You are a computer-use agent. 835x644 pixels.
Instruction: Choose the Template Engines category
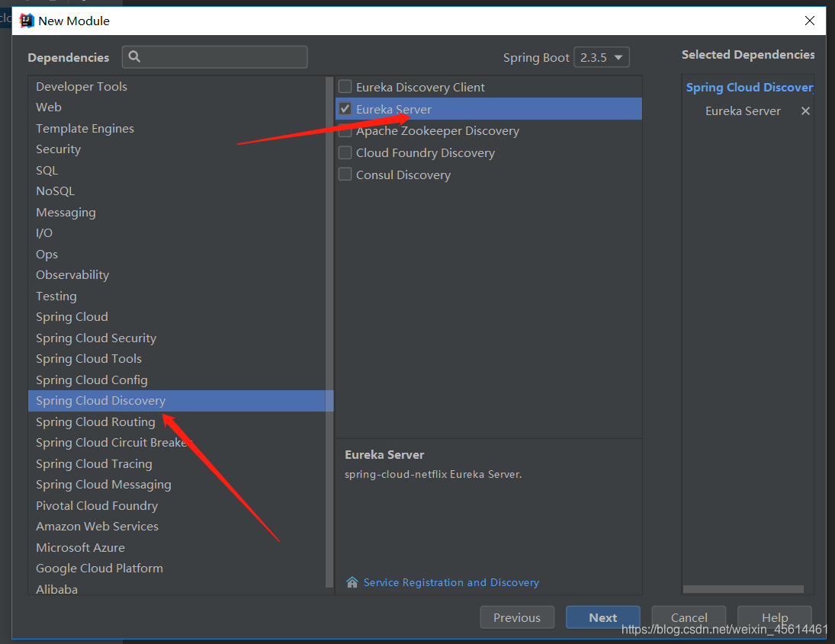176,128
